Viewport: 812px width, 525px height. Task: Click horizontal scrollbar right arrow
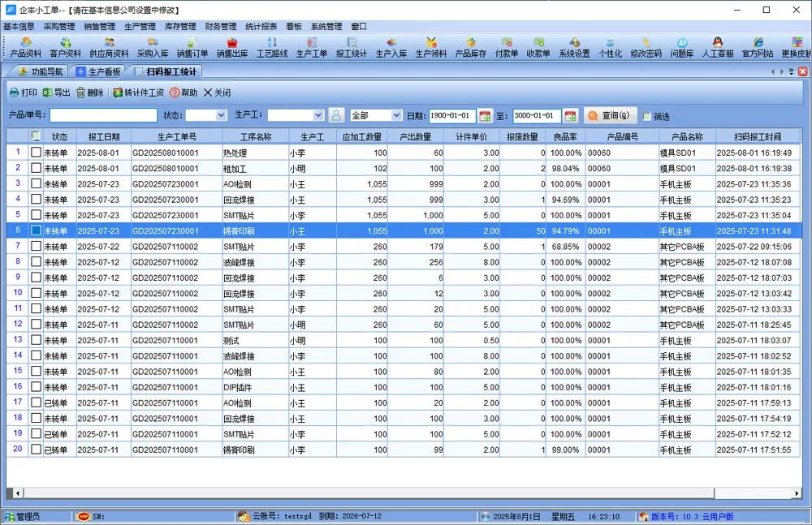[797, 493]
